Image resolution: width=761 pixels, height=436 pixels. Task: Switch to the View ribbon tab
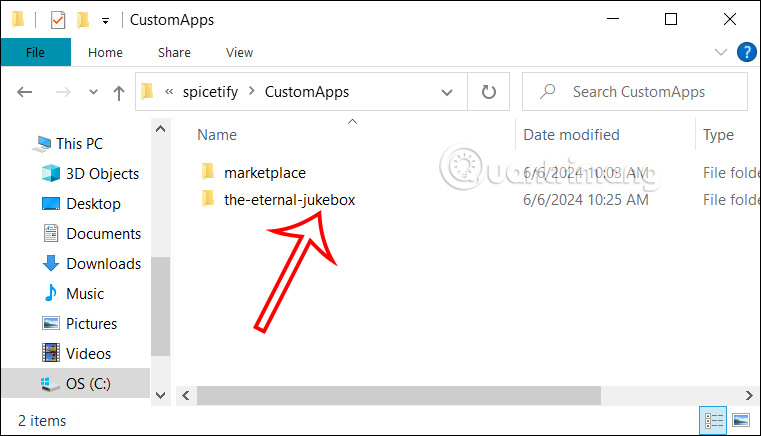tap(239, 52)
